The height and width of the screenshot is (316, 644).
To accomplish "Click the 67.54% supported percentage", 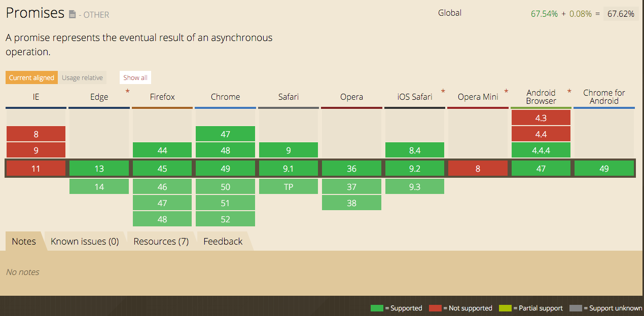I will pyautogui.click(x=544, y=14).
